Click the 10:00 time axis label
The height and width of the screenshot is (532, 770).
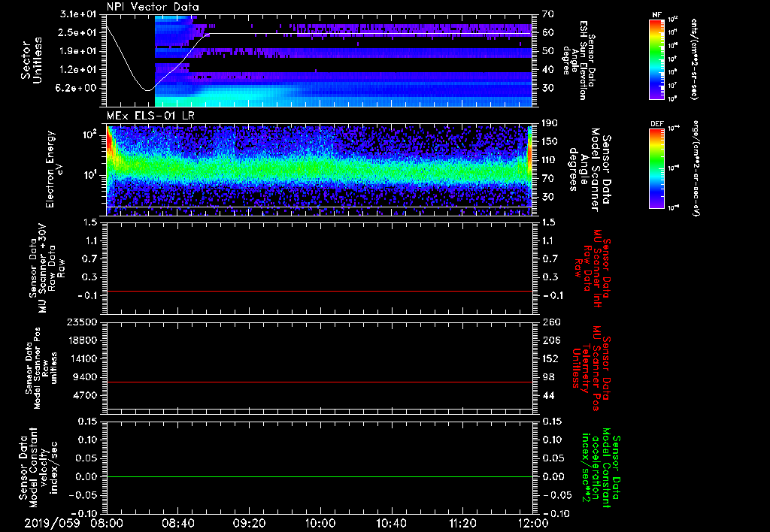320,523
